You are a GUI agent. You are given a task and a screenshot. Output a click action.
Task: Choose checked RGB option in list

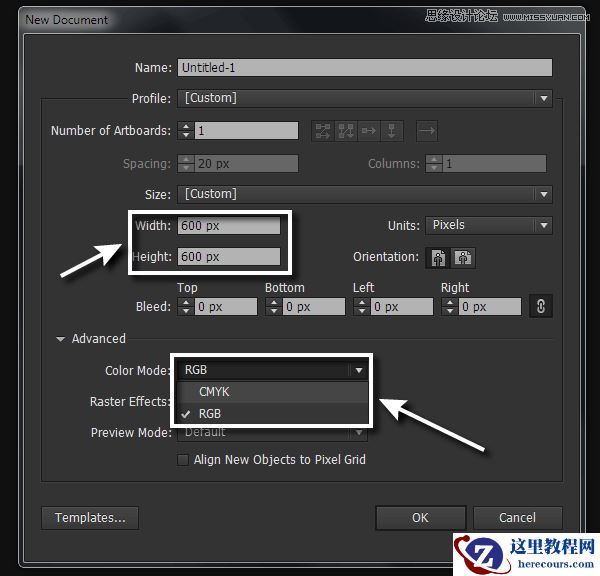[x=272, y=414]
